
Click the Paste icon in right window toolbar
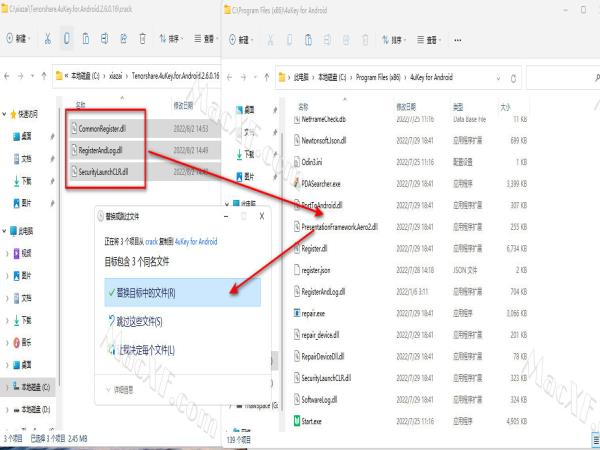308,39
